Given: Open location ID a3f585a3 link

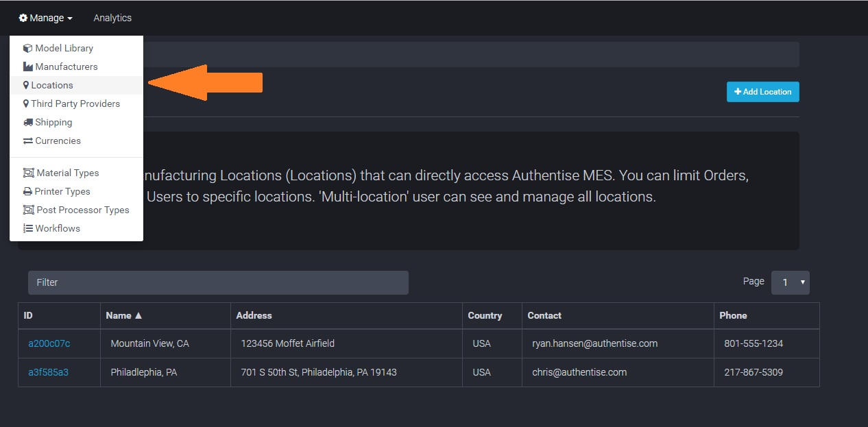Looking at the screenshot, I should click(x=48, y=372).
